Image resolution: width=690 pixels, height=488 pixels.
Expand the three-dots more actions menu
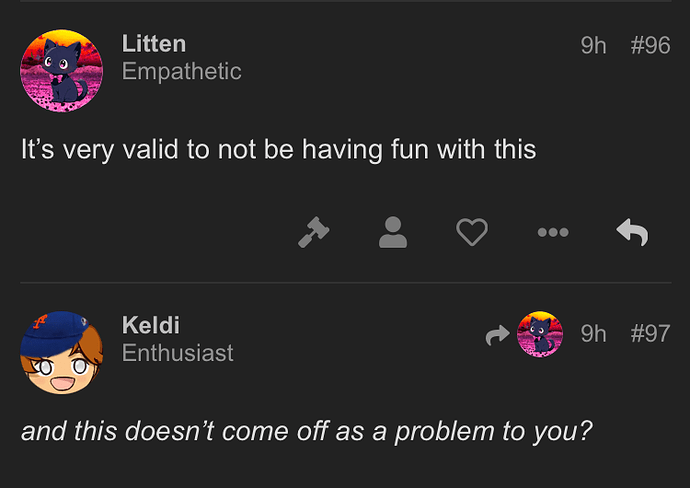553,232
